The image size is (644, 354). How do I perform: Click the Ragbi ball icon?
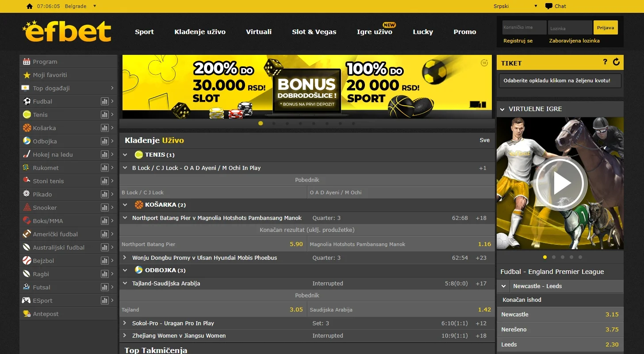click(27, 274)
